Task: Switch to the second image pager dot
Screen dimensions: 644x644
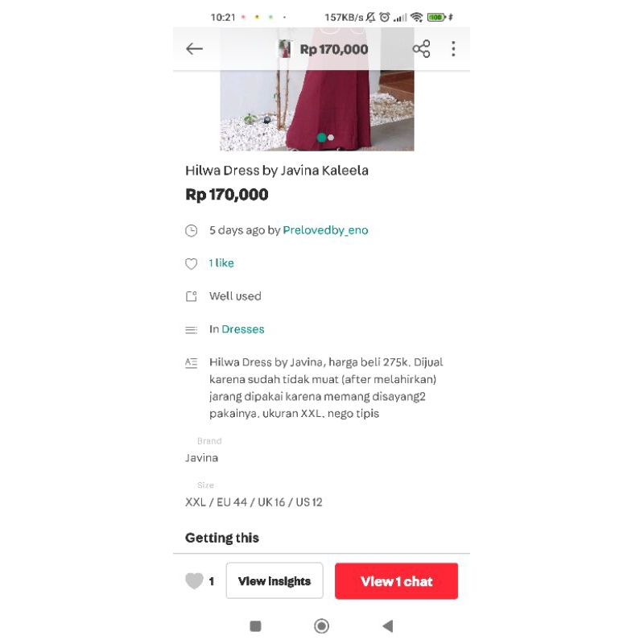Action: [x=331, y=138]
